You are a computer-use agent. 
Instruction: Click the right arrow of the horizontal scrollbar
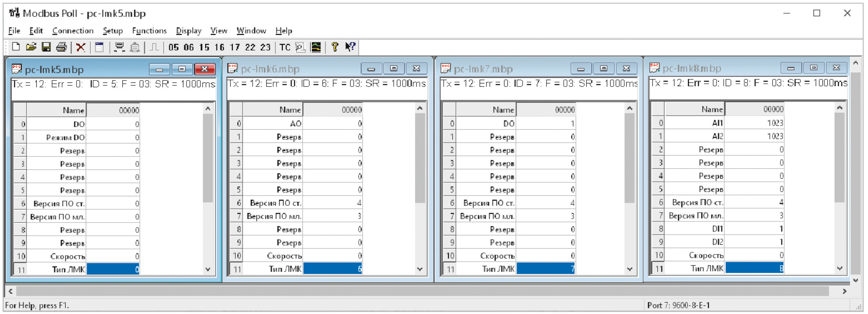click(844, 291)
